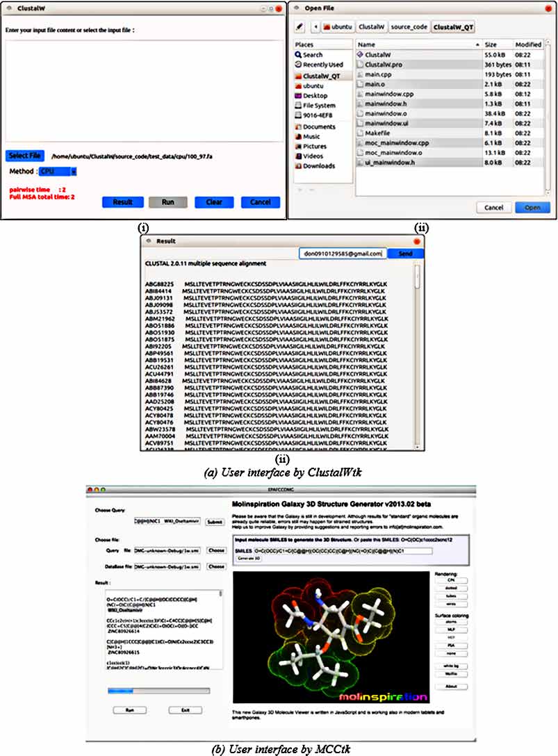The height and width of the screenshot is (756, 558).
Task: Set surface coloring to atoms
Action: (451, 622)
